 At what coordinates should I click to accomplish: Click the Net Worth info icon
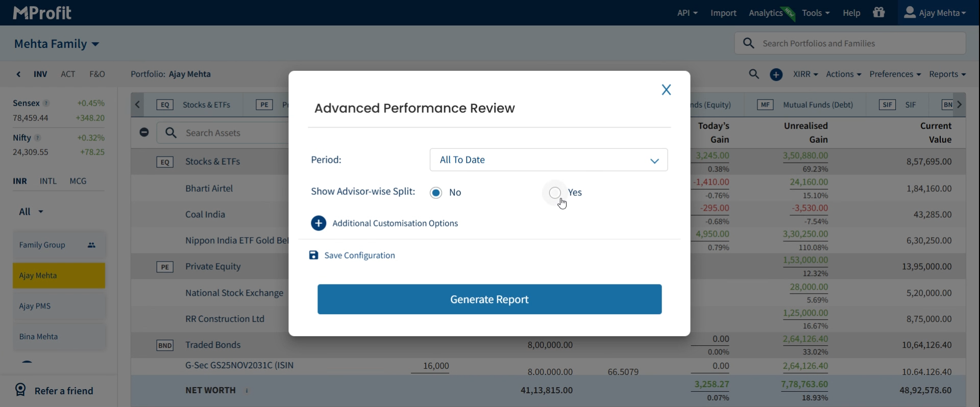[247, 391]
